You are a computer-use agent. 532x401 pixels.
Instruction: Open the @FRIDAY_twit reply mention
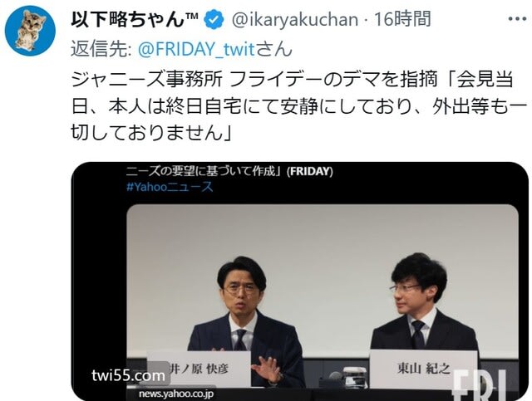(196, 49)
